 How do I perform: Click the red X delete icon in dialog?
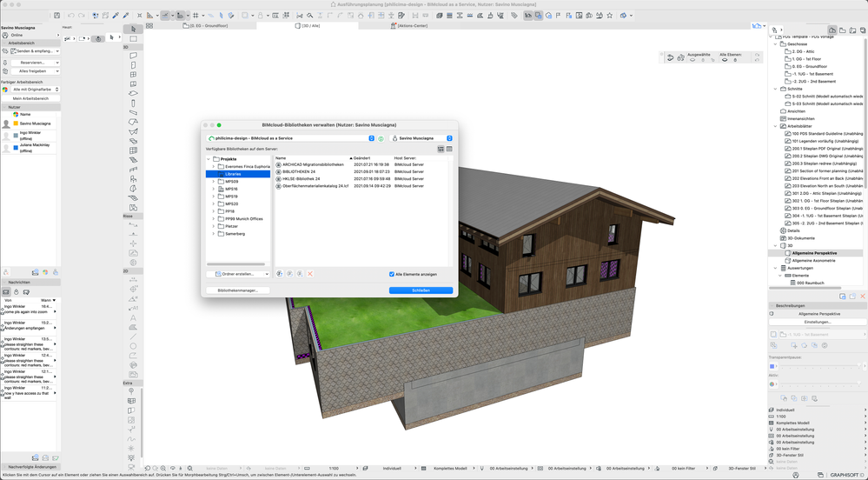[x=310, y=274]
